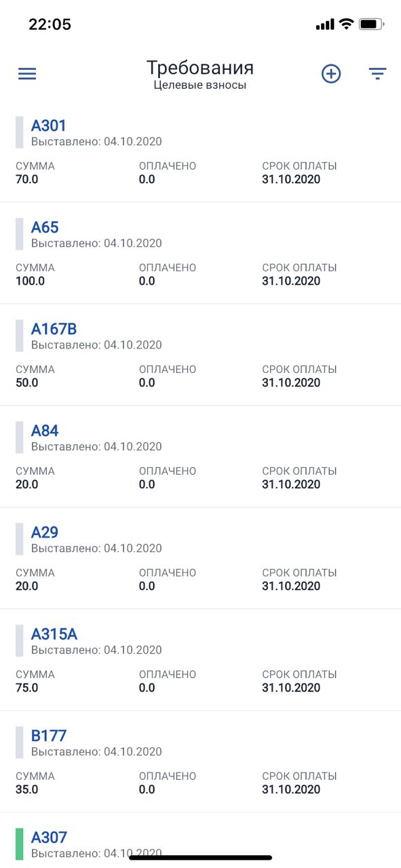Tap the green status bar beside A307
Viewport: 401px width, 868px height.
[20, 844]
